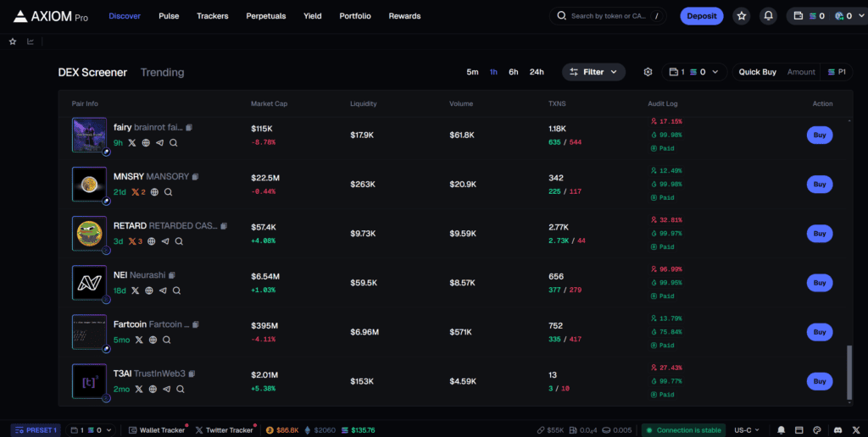Open the Discover menu
Screen dimensions: 868x437
click(x=125, y=16)
